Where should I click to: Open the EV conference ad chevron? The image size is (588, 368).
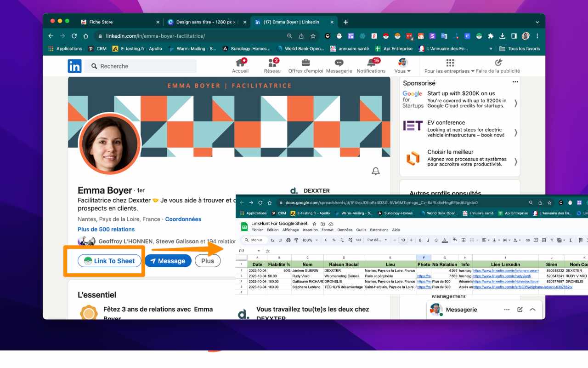[515, 132]
